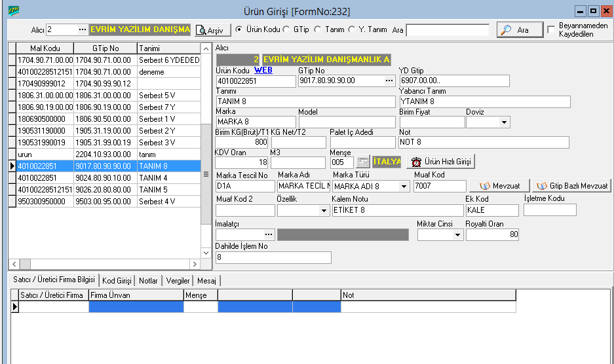Click the İşletme Kodu field
Viewport: 614px width, 364px height.
(x=550, y=209)
